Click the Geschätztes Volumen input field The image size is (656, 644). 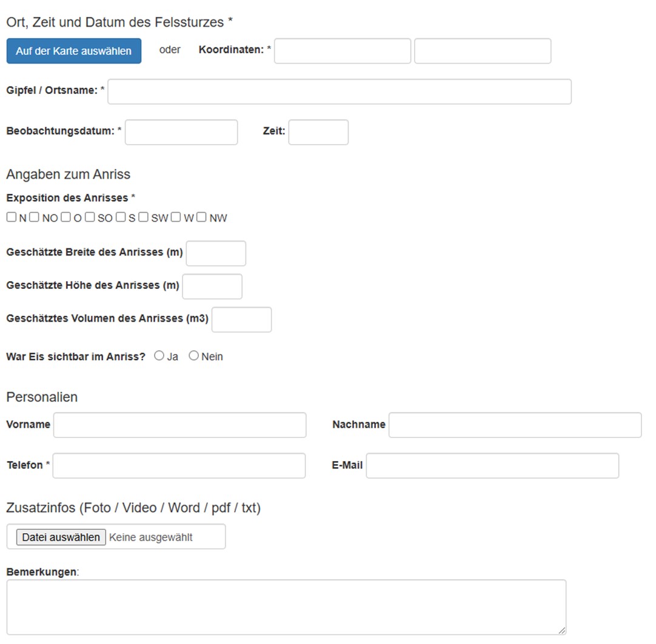(x=241, y=319)
